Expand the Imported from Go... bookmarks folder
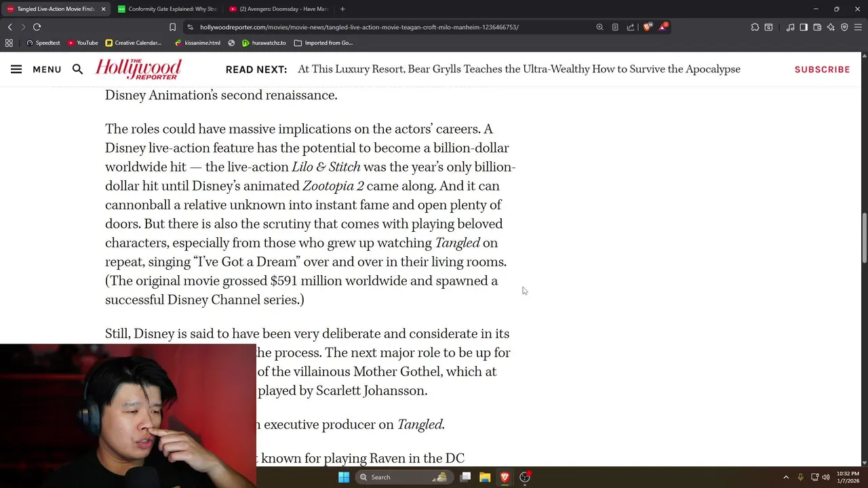Viewport: 868px width, 488px height. 323,43
